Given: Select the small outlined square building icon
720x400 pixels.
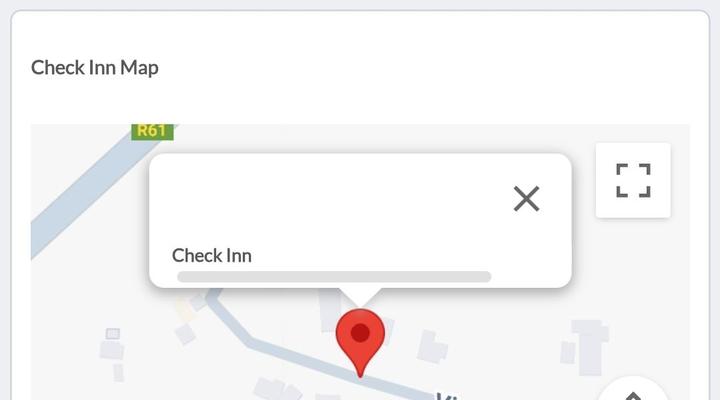Looking at the screenshot, I should coord(113,334).
